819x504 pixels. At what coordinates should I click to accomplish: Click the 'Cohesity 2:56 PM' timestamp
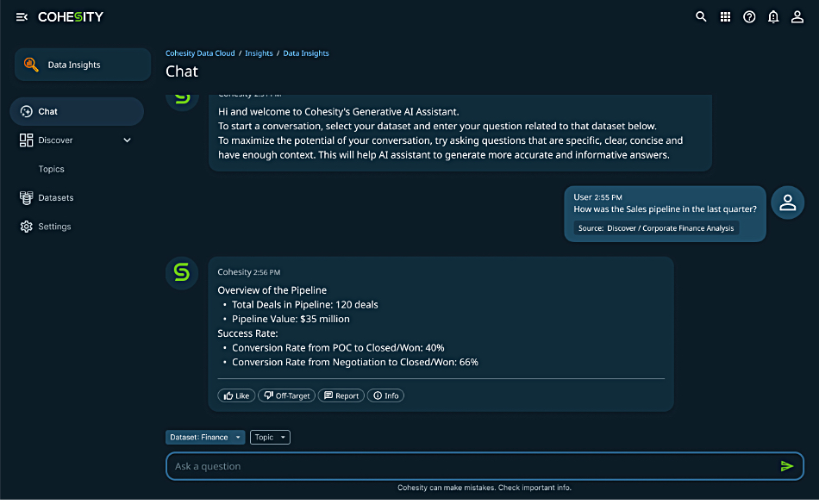pos(249,272)
